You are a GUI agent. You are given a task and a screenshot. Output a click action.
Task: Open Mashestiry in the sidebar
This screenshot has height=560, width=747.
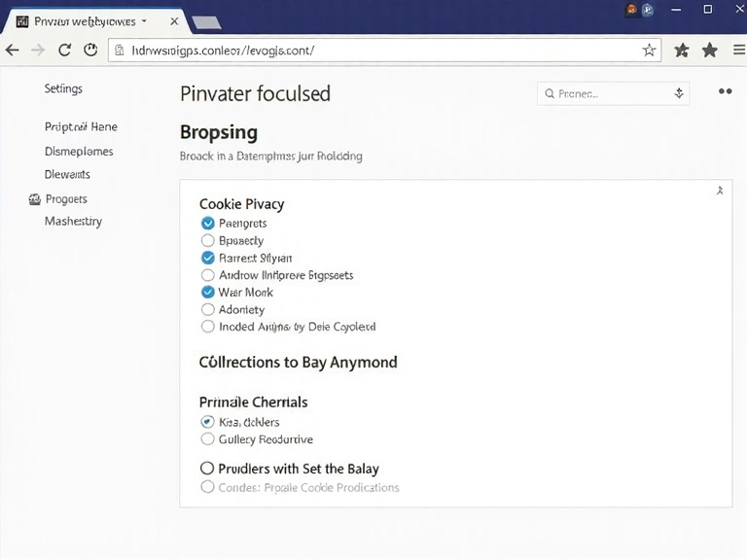pyautogui.click(x=73, y=222)
